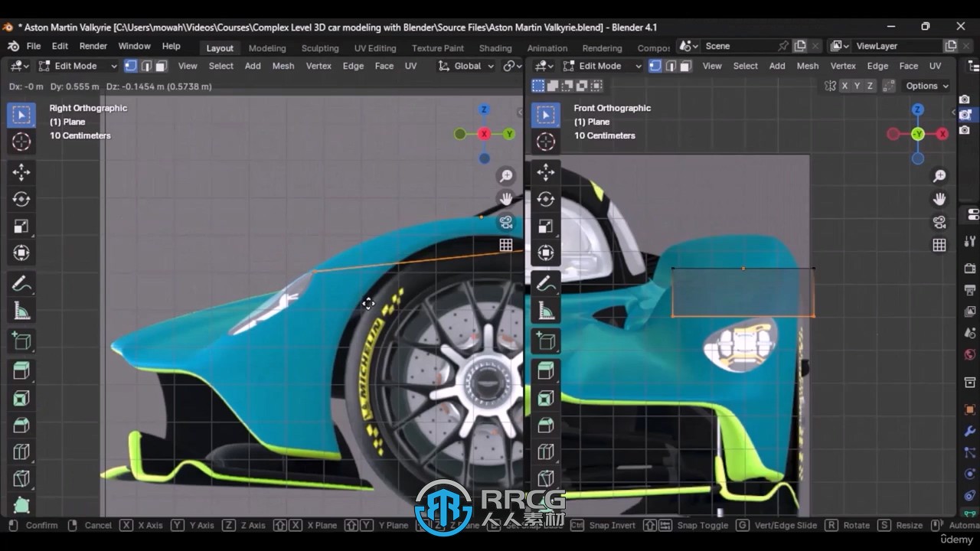Click Add in left viewport header
Viewport: 980px width, 551px height.
(253, 66)
